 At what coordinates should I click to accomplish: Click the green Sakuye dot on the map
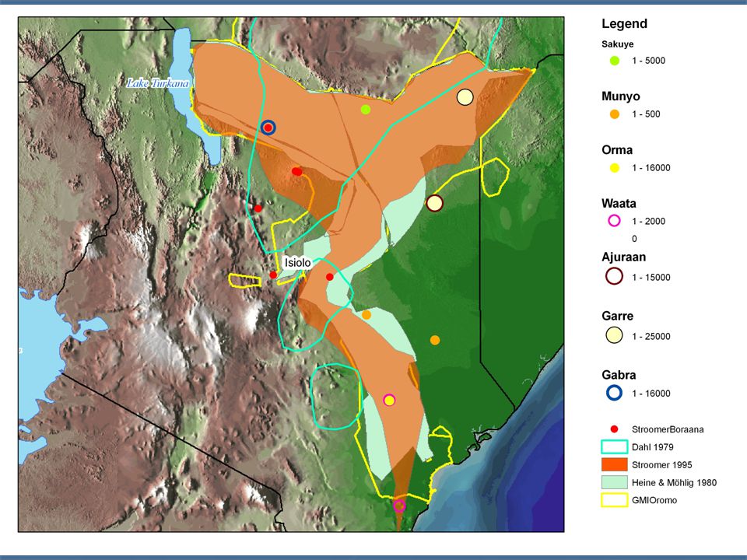[366, 110]
